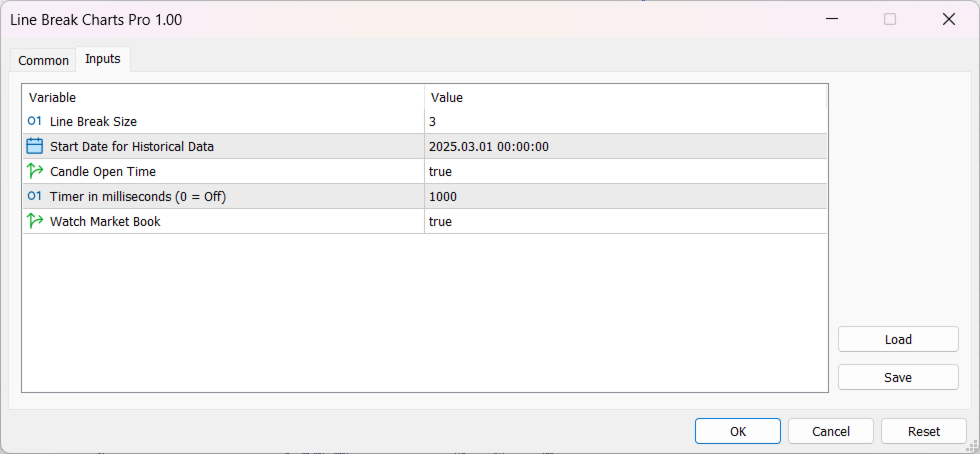Image resolution: width=980 pixels, height=454 pixels.
Task: Select the Inputs tab
Action: [102, 59]
